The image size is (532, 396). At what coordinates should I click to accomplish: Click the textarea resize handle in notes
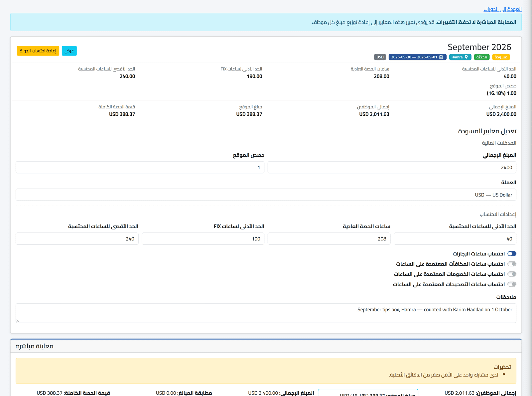(18, 321)
